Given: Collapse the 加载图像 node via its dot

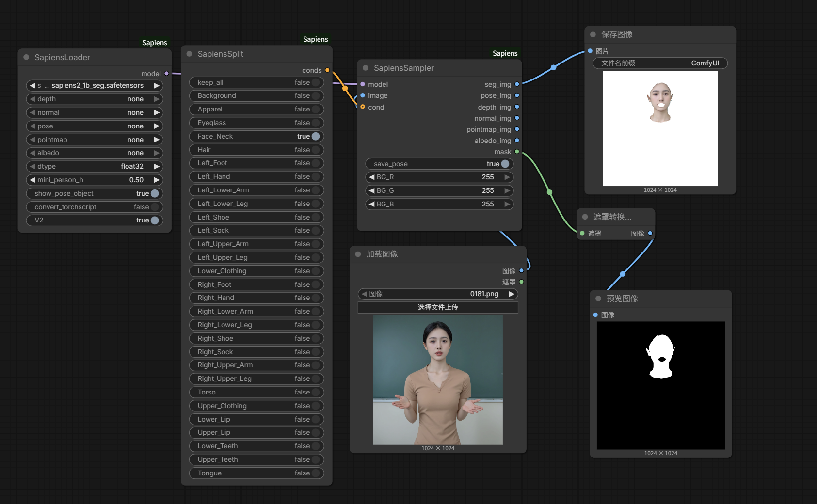Looking at the screenshot, I should tap(358, 254).
